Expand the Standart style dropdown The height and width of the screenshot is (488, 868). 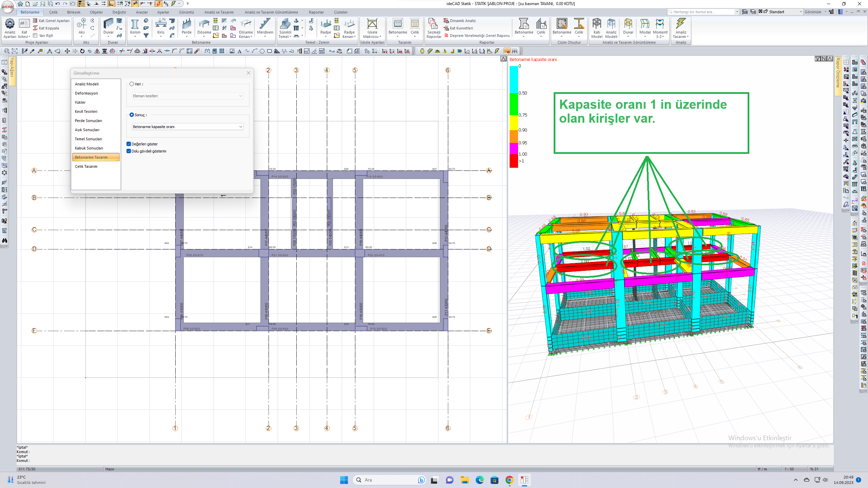(801, 12)
